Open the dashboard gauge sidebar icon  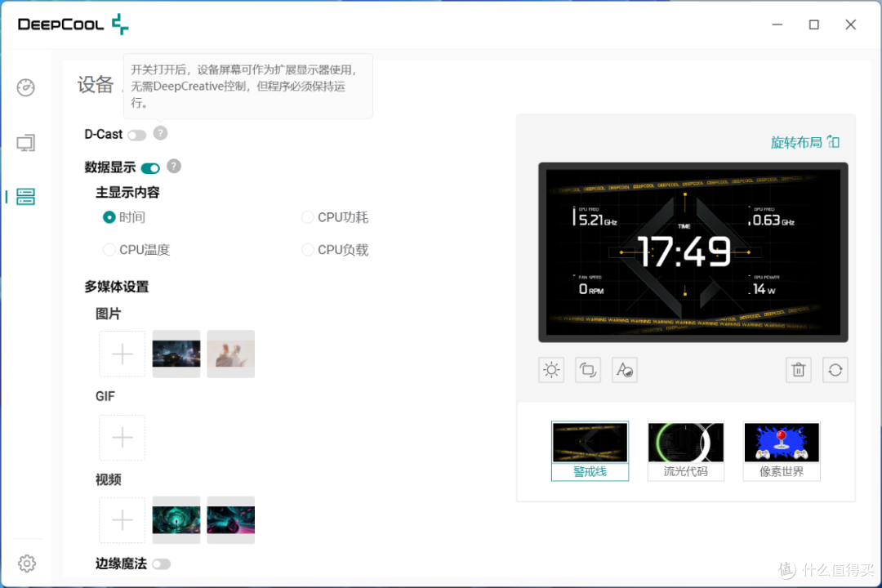point(26,87)
